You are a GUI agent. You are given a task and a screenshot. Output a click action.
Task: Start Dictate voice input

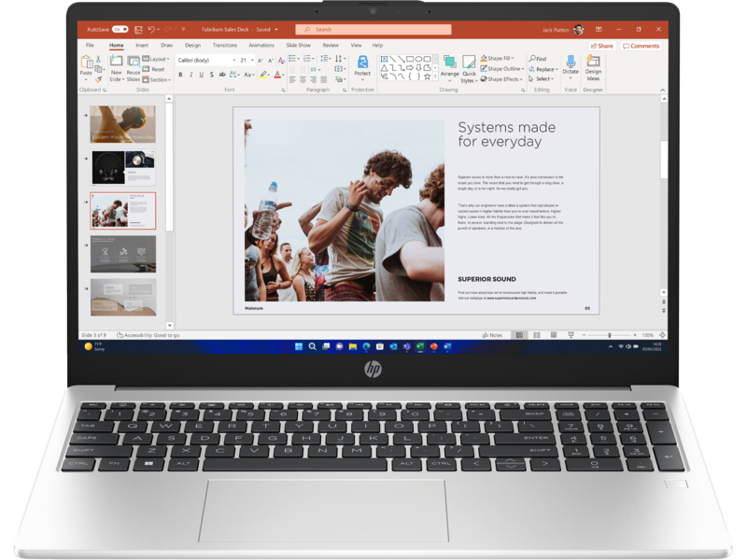(571, 65)
